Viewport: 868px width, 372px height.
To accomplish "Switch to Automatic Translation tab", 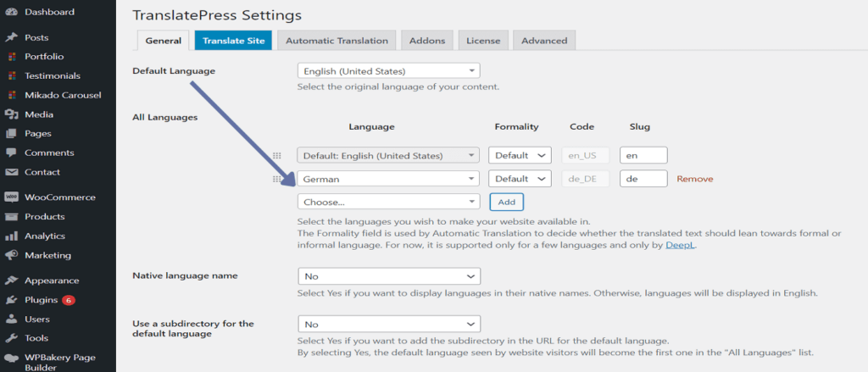I will tap(337, 41).
